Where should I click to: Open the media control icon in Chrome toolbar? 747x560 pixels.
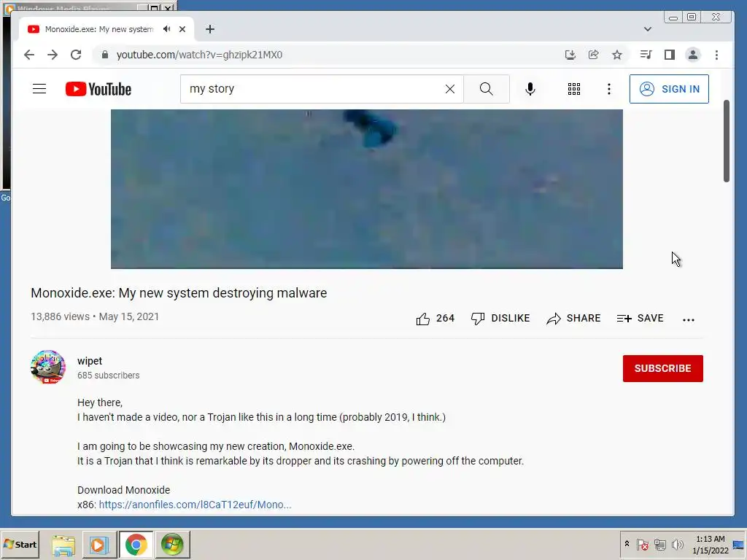(x=646, y=55)
